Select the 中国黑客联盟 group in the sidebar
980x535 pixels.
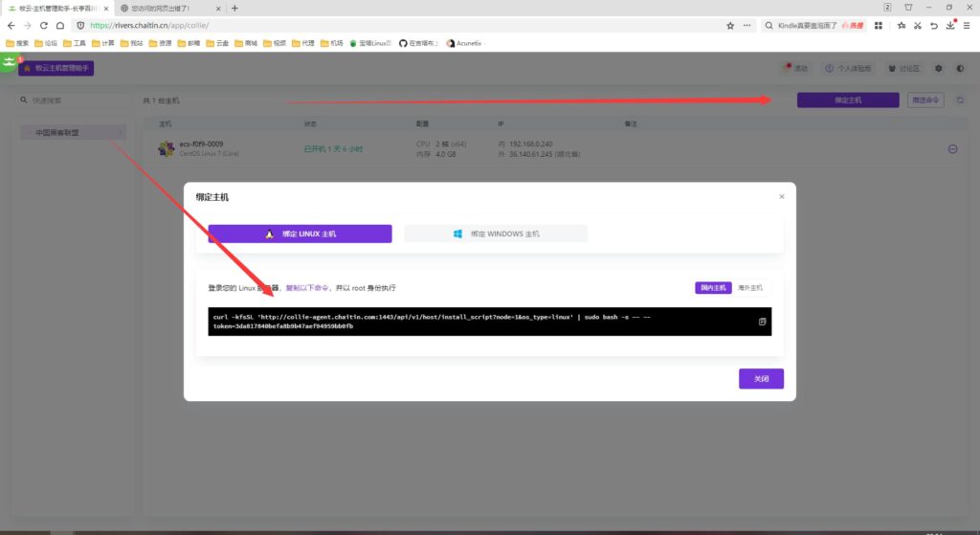point(73,132)
